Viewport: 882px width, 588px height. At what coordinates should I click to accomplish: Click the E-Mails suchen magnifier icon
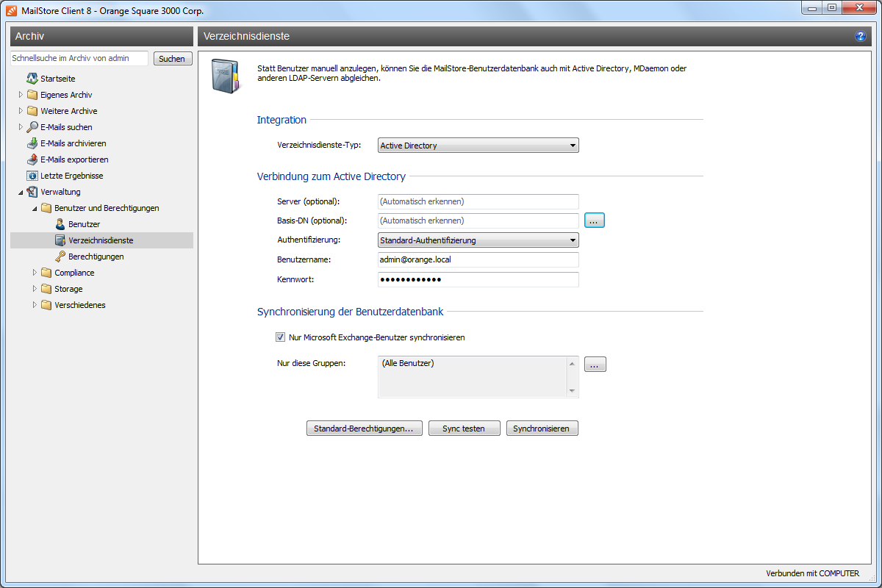(32, 127)
